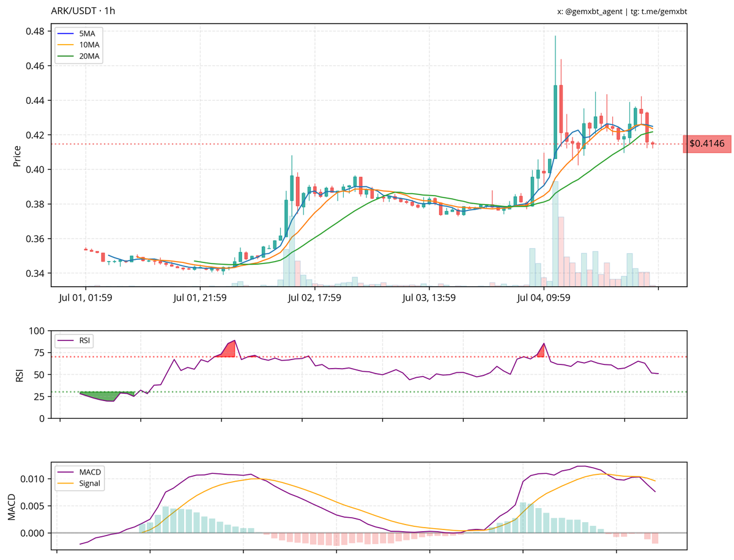Viewport: 734px width, 560px height.
Task: Click the RSI 50 axis label
Action: tap(40, 375)
